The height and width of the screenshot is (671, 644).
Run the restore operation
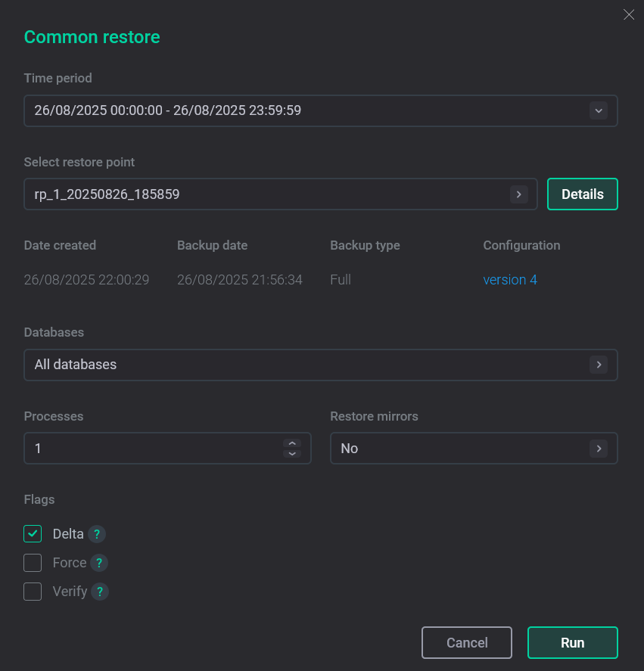573,642
